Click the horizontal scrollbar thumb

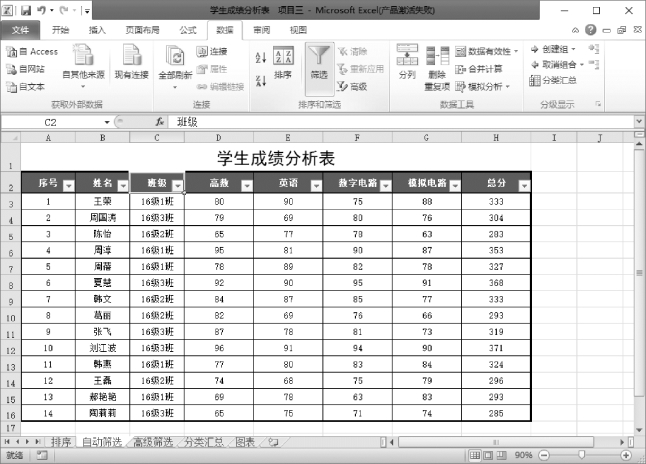point(496,442)
